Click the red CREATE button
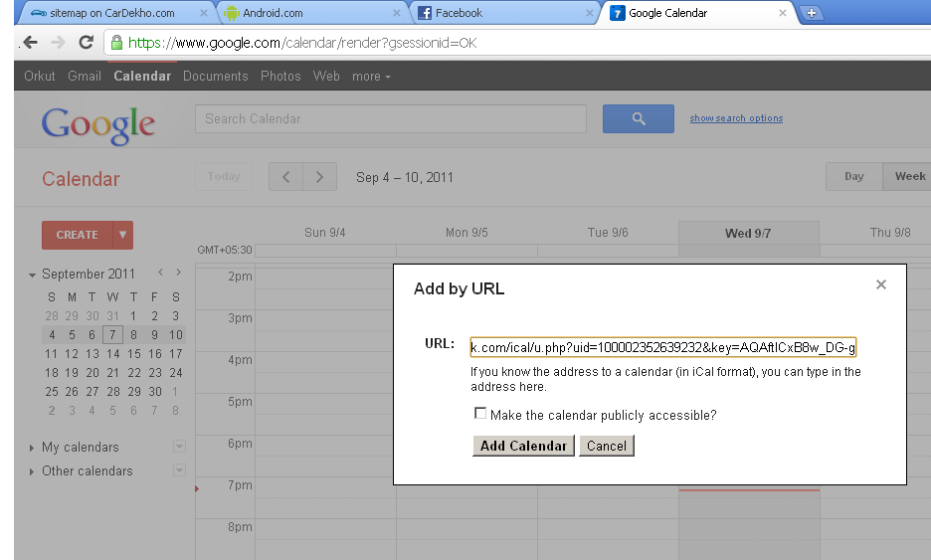Screen dimensions: 931x560 tap(78, 235)
